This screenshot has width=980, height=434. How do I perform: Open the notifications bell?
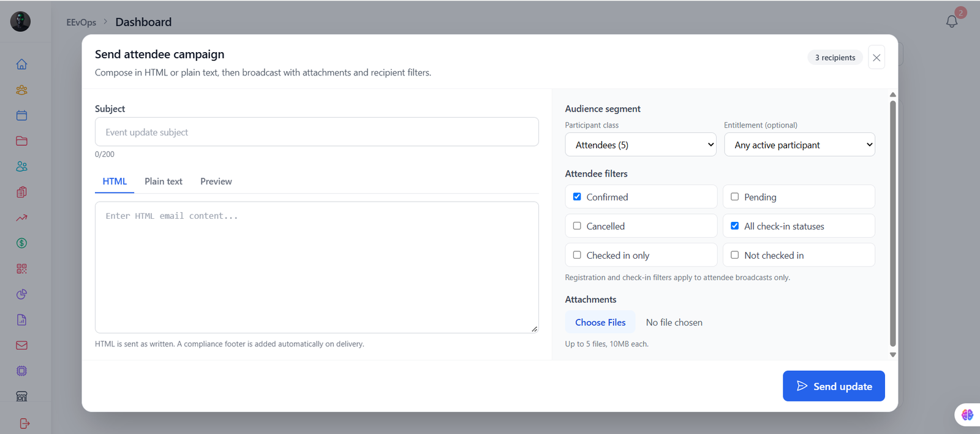click(x=952, y=21)
